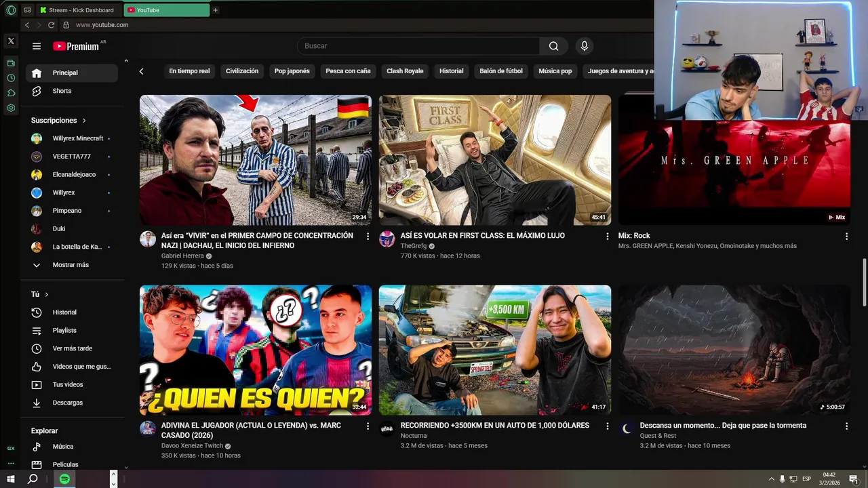Viewport: 868px width, 488px height.
Task: Open browser history clock in sidebar
Action: (11, 78)
